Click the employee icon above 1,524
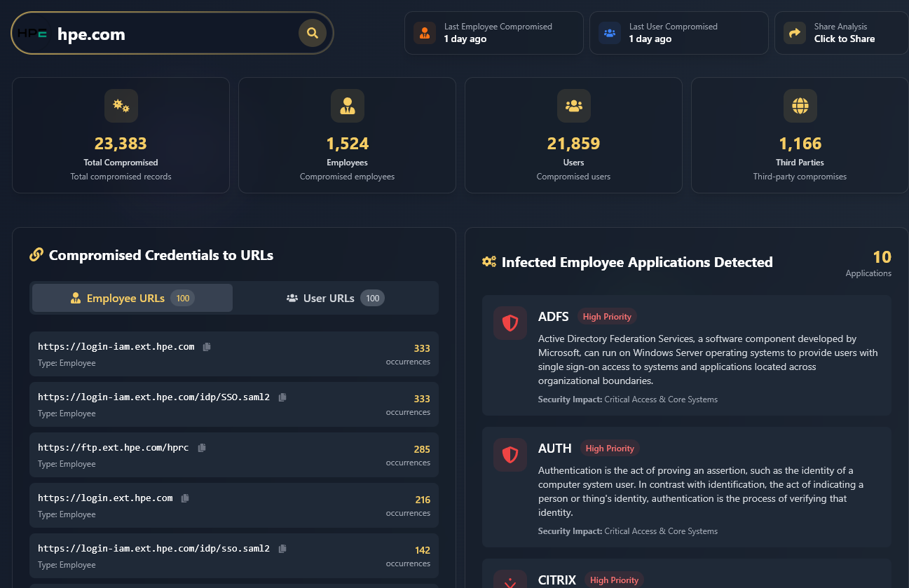Image resolution: width=909 pixels, height=588 pixels. 348,106
